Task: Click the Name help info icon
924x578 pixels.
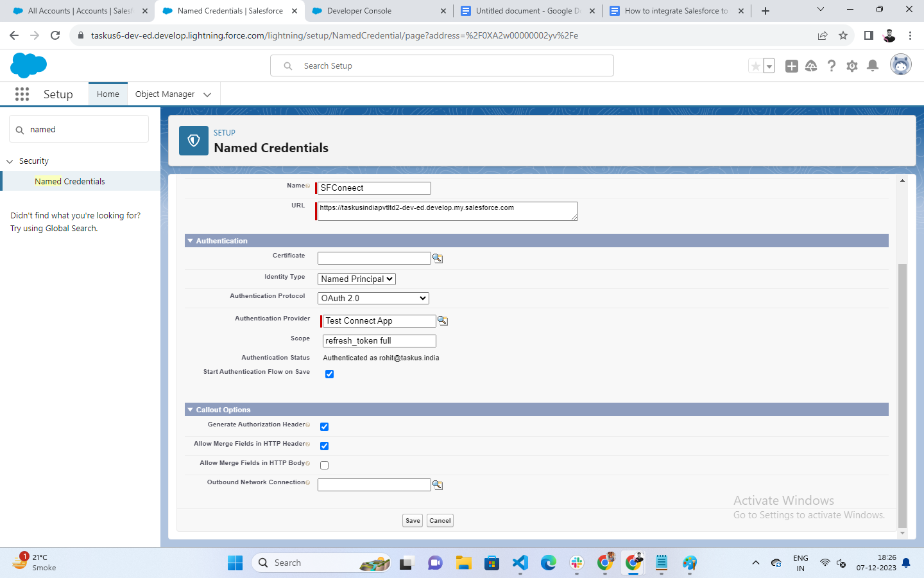Action: point(308,186)
